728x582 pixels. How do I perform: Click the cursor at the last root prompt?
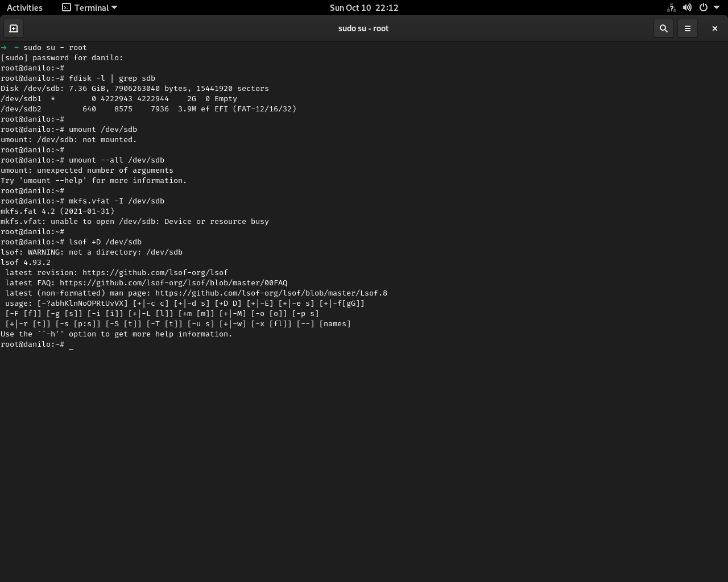pyautogui.click(x=71, y=344)
